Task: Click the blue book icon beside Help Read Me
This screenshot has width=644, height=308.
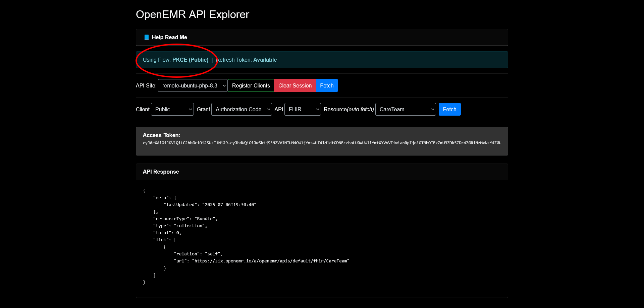Action: [147, 37]
